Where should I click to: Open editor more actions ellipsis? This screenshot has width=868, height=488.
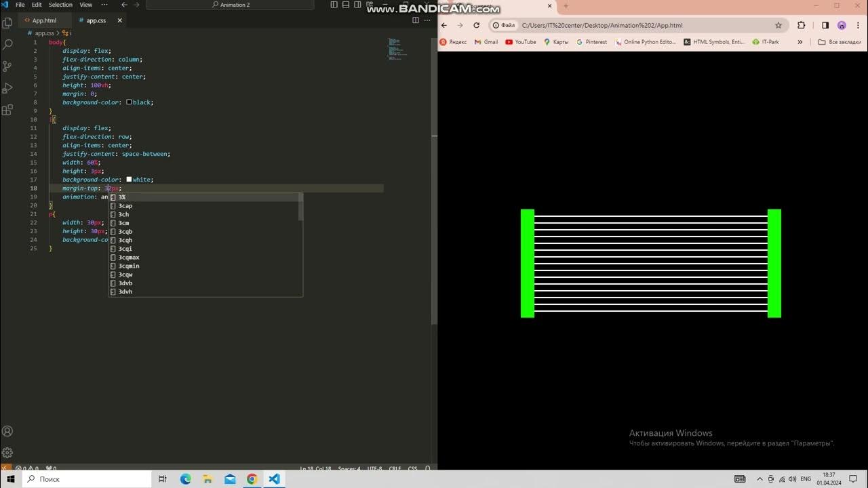tap(427, 20)
